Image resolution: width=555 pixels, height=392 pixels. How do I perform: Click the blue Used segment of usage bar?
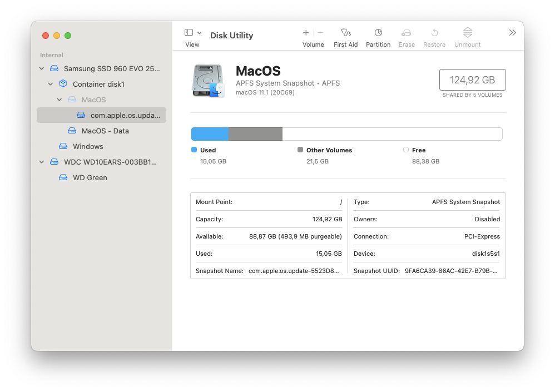click(210, 134)
